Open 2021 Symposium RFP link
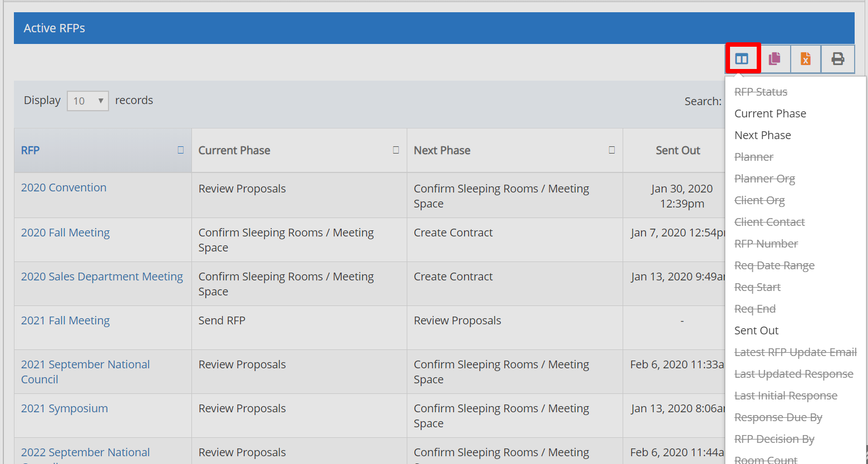Image resolution: width=868 pixels, height=464 pixels. (65, 408)
